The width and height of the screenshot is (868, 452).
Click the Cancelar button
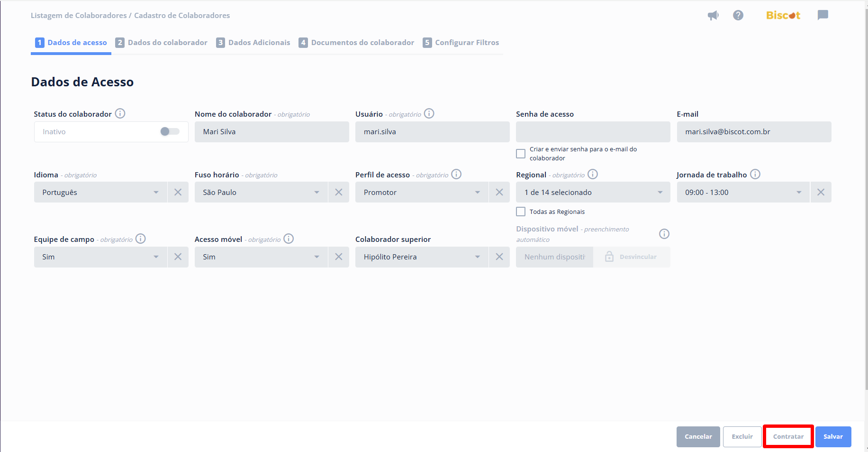coord(698,437)
